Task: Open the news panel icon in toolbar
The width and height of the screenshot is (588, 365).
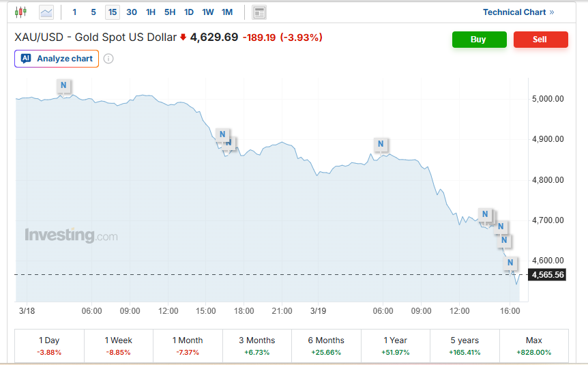Action: click(x=259, y=12)
